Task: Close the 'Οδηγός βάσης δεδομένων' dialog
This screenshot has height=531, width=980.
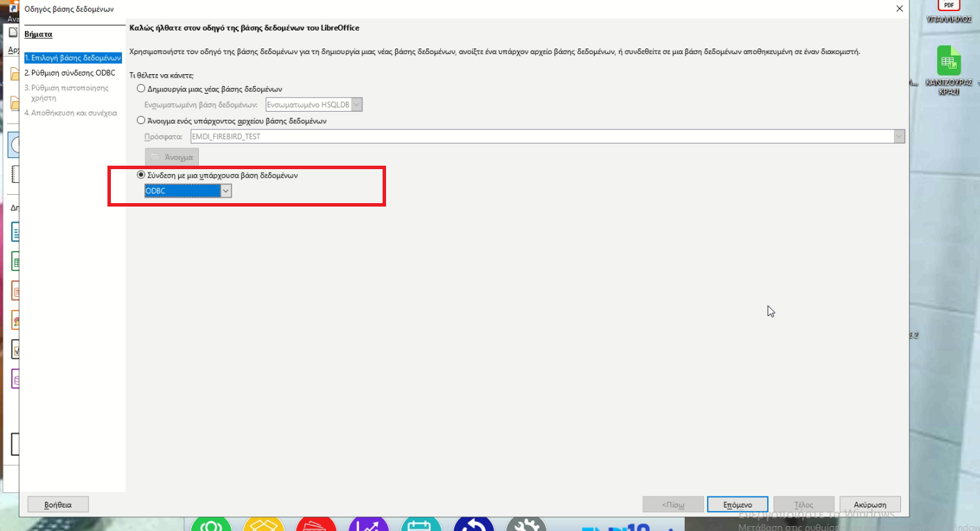Action: (x=900, y=9)
